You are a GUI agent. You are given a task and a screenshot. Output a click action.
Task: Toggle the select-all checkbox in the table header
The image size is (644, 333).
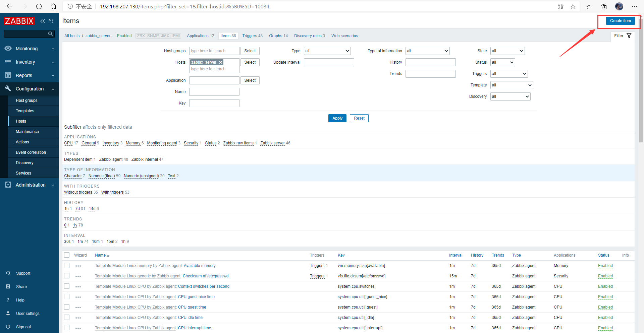(x=67, y=255)
